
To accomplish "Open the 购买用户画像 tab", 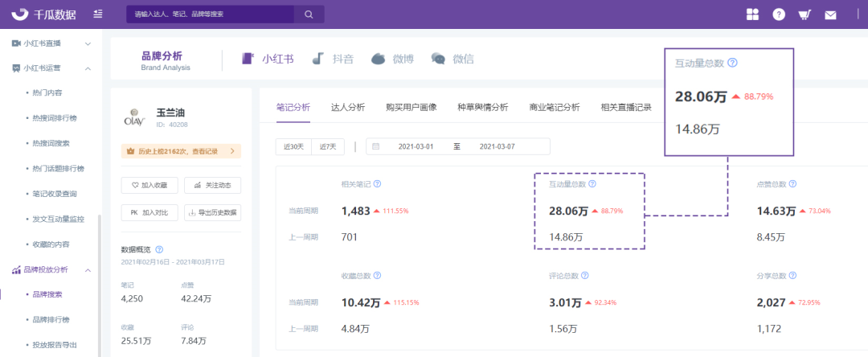I will [411, 108].
